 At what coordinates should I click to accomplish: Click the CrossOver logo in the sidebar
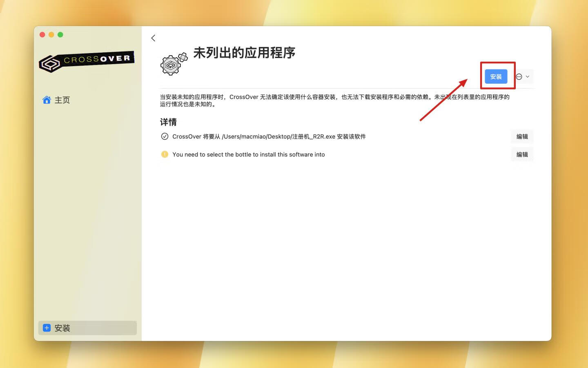pos(87,62)
